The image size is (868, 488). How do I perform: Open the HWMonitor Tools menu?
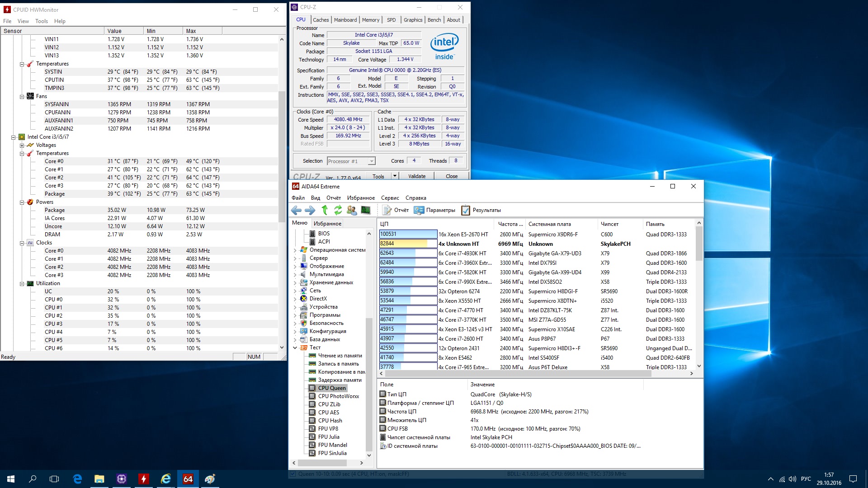(41, 21)
